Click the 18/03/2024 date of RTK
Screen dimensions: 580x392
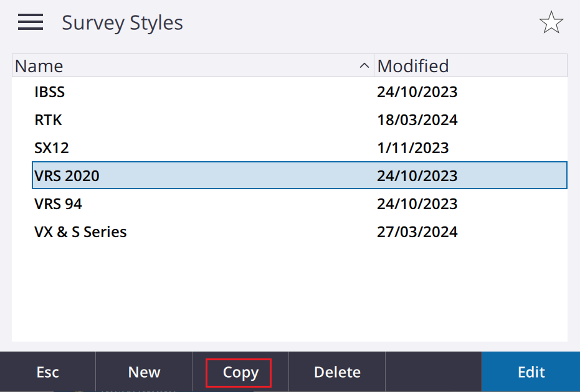pyautogui.click(x=417, y=119)
